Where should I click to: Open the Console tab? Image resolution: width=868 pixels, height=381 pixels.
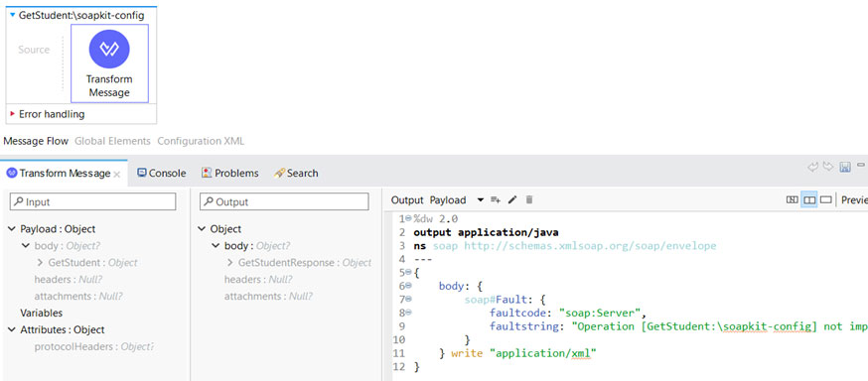(x=162, y=173)
